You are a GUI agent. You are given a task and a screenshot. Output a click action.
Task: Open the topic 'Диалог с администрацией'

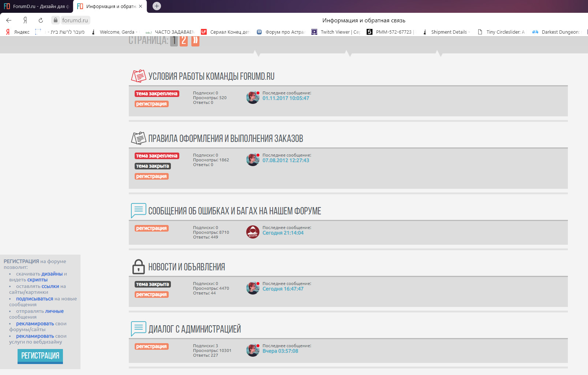click(195, 329)
